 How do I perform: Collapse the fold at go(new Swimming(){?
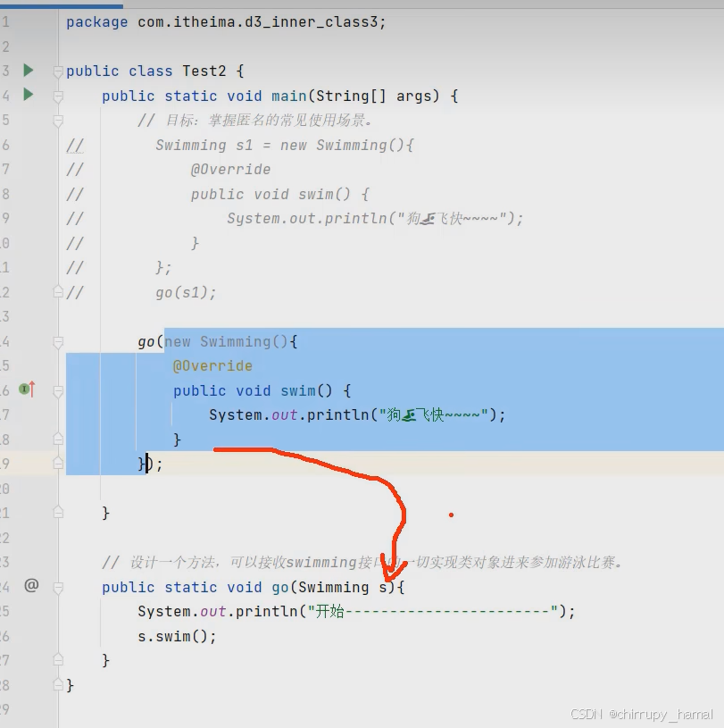pyautogui.click(x=58, y=342)
